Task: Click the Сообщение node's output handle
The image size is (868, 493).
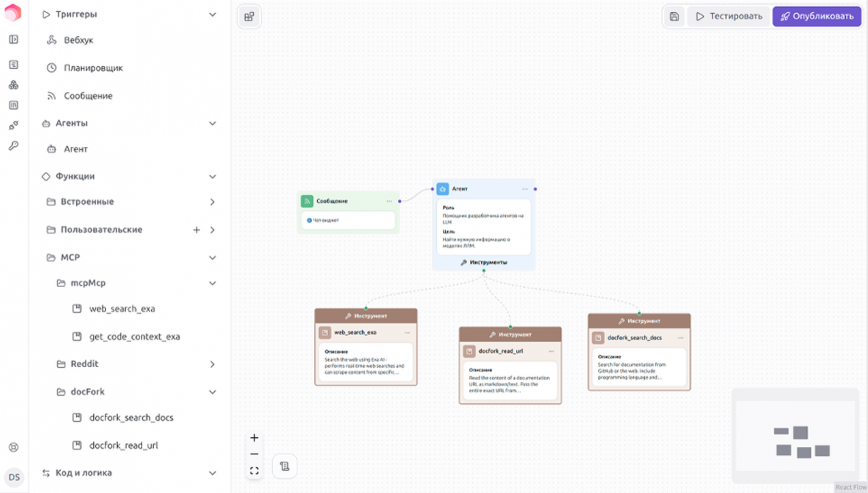Action: (400, 201)
